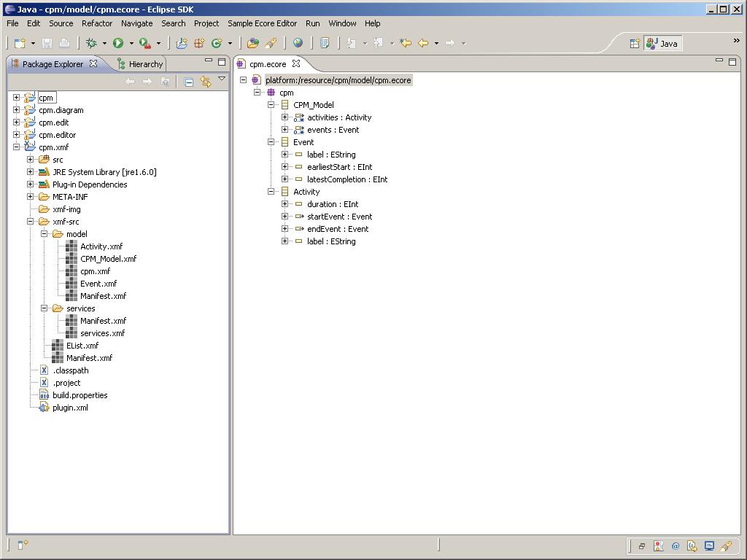
Task: Click the restore icon in bottom fast view bar
Action: [x=642, y=546]
